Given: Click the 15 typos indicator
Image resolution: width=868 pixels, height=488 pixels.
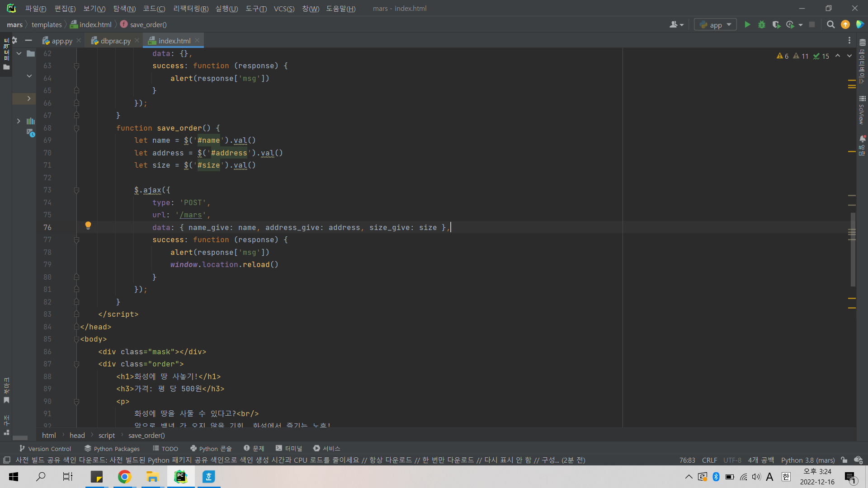Looking at the screenshot, I should [821, 56].
